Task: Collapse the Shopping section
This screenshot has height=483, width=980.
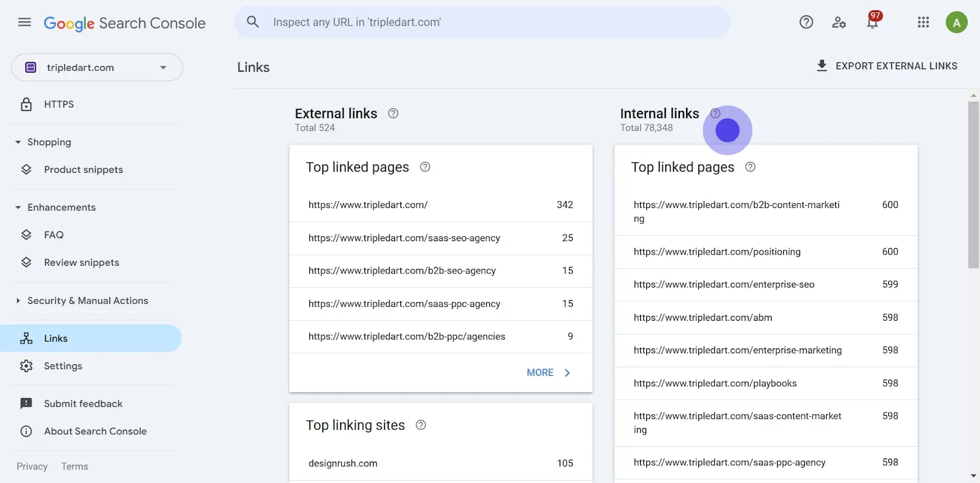Action: (18, 142)
